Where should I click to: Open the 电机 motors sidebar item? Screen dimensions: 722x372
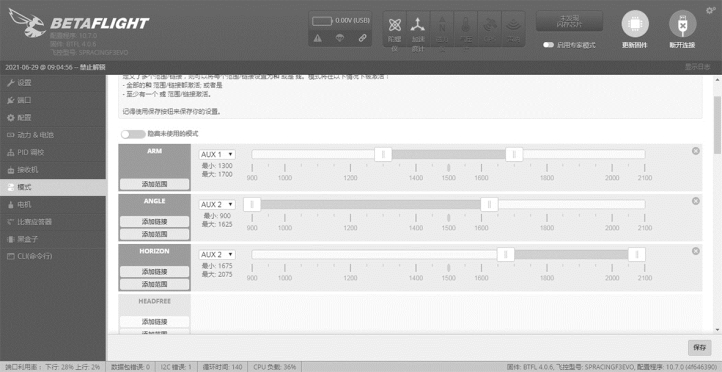pos(53,204)
